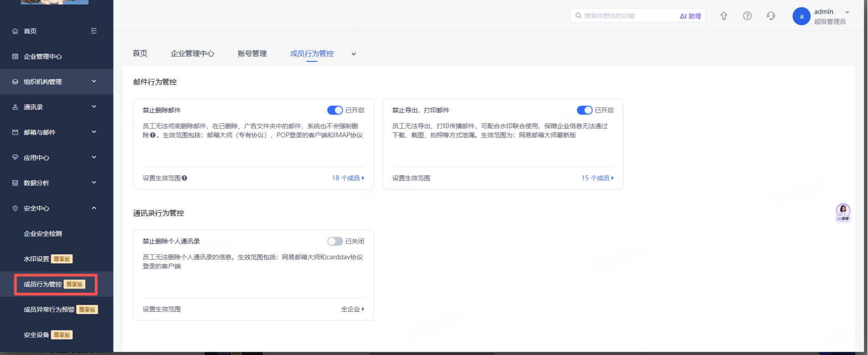
Task: Click the home icon beside 首页 in sidebar
Action: pyautogui.click(x=15, y=31)
